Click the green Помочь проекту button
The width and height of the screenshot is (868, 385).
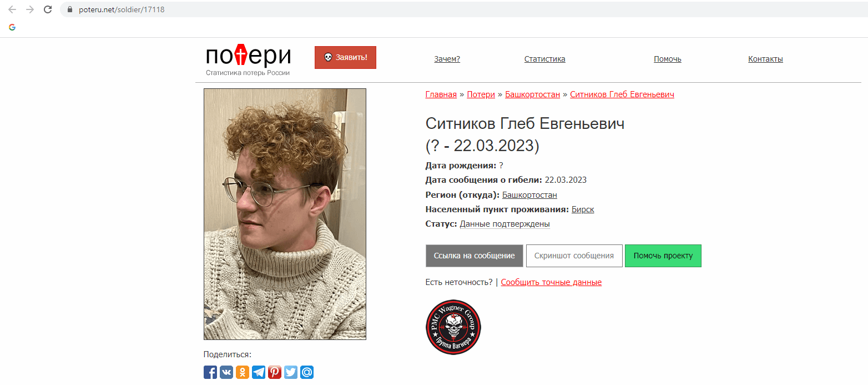click(663, 256)
